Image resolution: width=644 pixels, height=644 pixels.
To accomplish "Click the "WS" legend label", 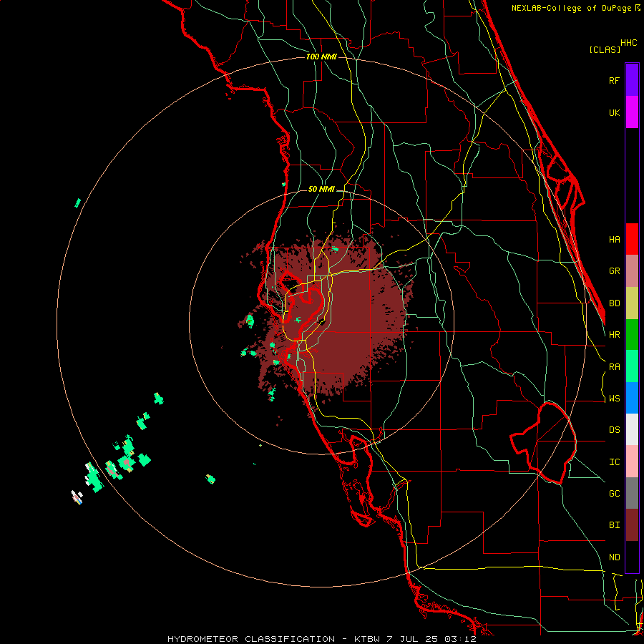I will point(614,399).
